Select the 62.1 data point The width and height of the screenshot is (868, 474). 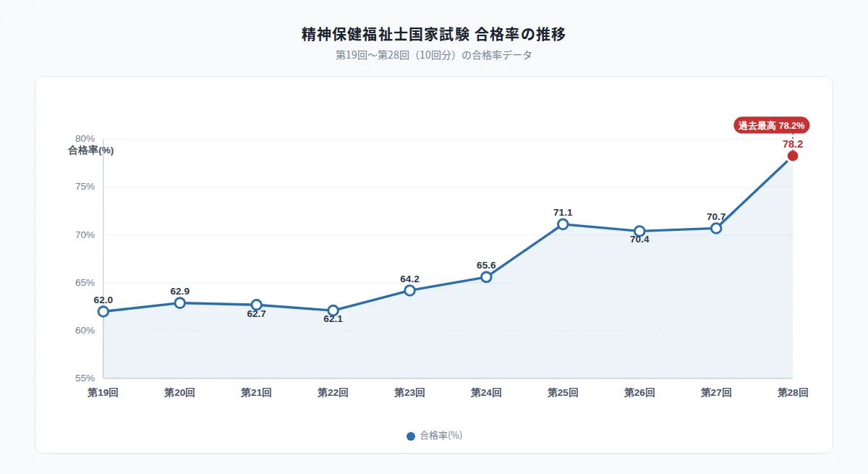click(x=333, y=310)
